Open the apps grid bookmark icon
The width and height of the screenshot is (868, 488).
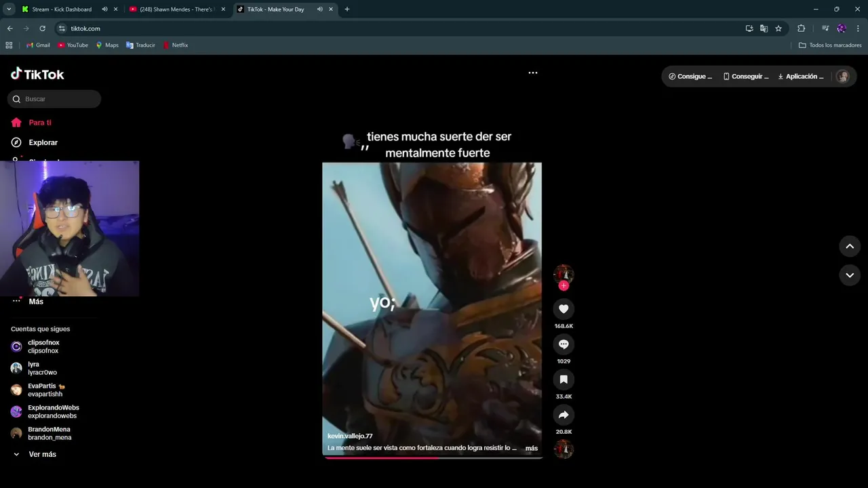9,45
